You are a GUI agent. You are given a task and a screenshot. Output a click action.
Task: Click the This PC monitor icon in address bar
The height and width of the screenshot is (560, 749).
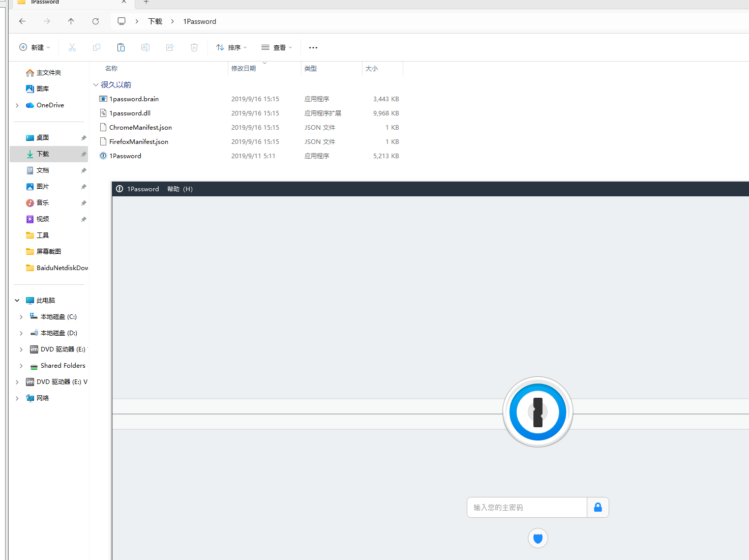tap(122, 21)
